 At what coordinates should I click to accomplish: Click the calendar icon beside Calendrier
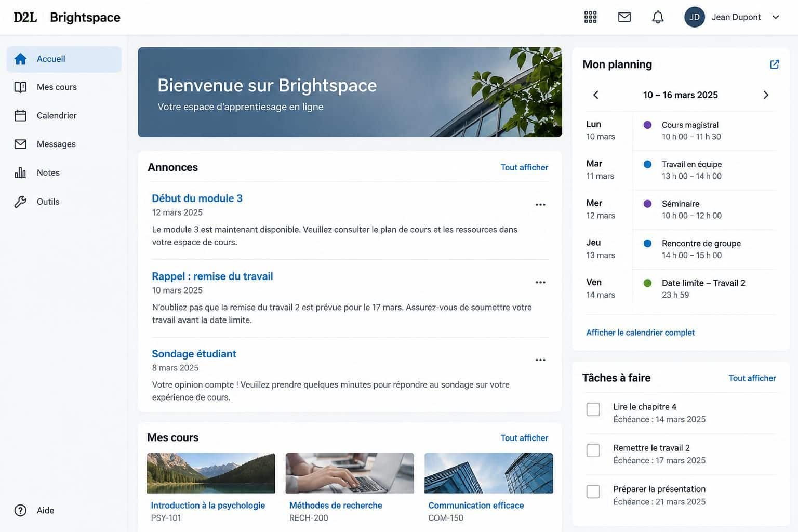tap(20, 115)
